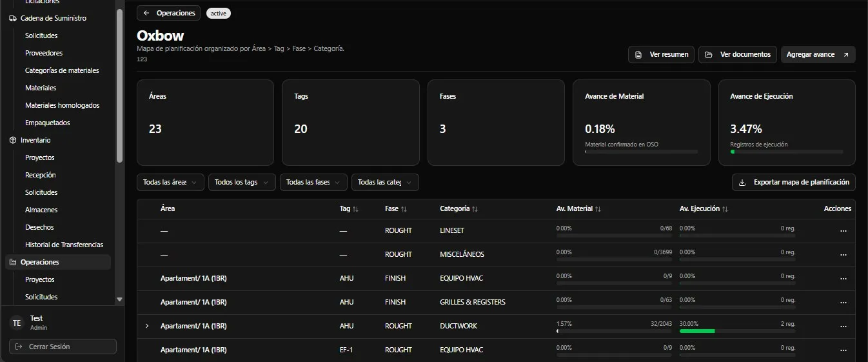Click the arrow icon in Agregar avance
This screenshot has width=868, height=362.
(846, 55)
